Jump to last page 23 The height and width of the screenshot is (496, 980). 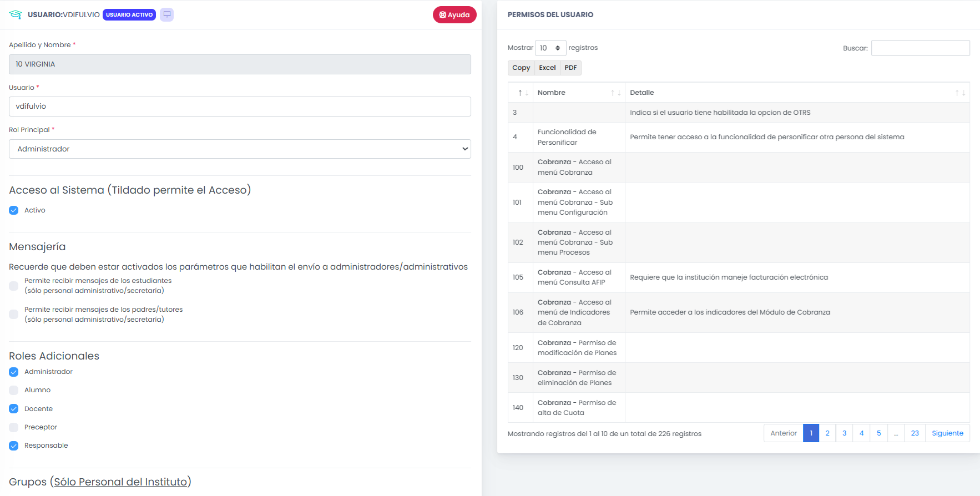pyautogui.click(x=915, y=433)
